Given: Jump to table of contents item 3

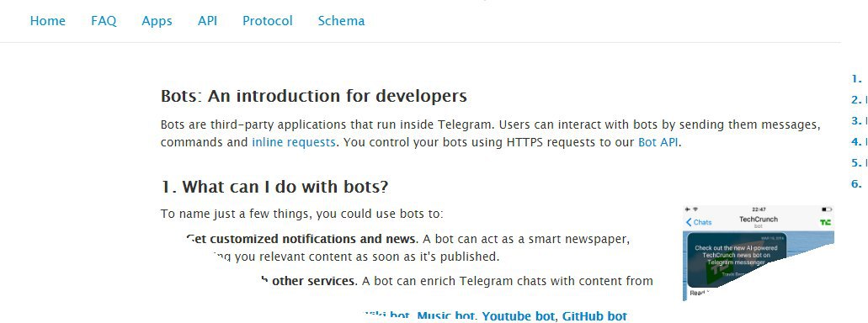Looking at the screenshot, I should (x=859, y=121).
